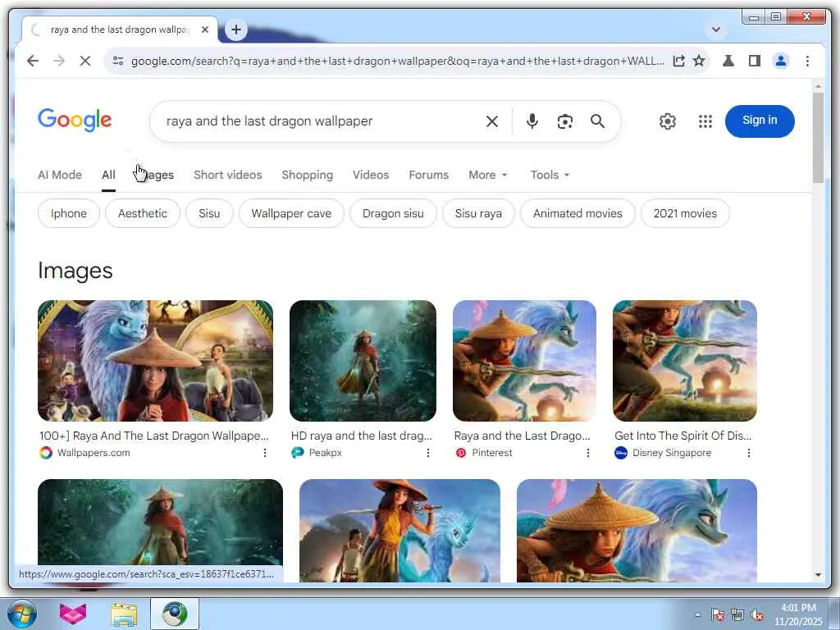Open the Forums tab
840x630 pixels.
(x=428, y=175)
